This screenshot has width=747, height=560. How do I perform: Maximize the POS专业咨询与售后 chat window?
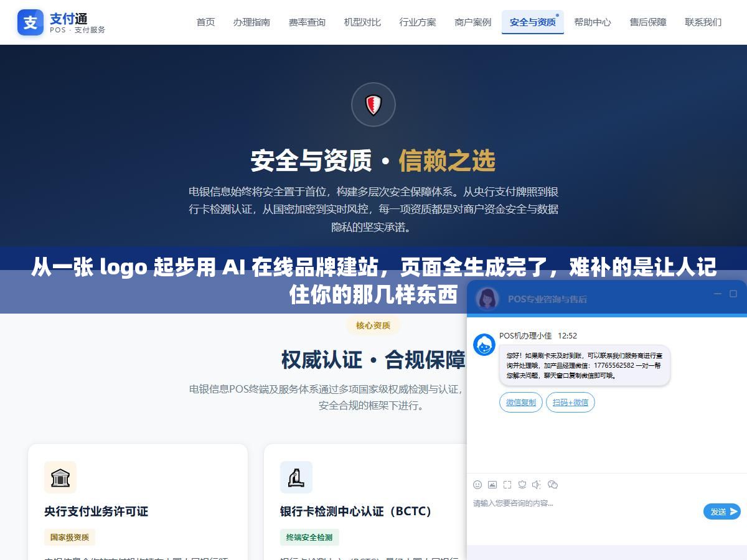pyautogui.click(x=733, y=294)
